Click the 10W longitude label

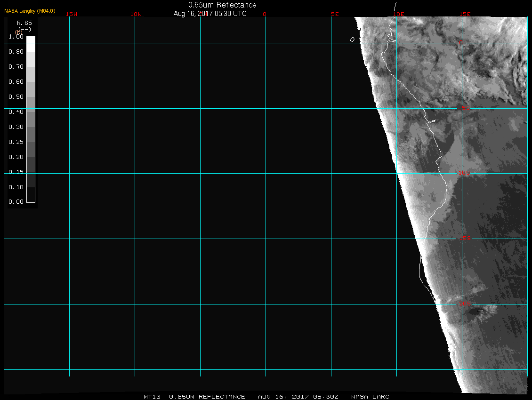[136, 14]
